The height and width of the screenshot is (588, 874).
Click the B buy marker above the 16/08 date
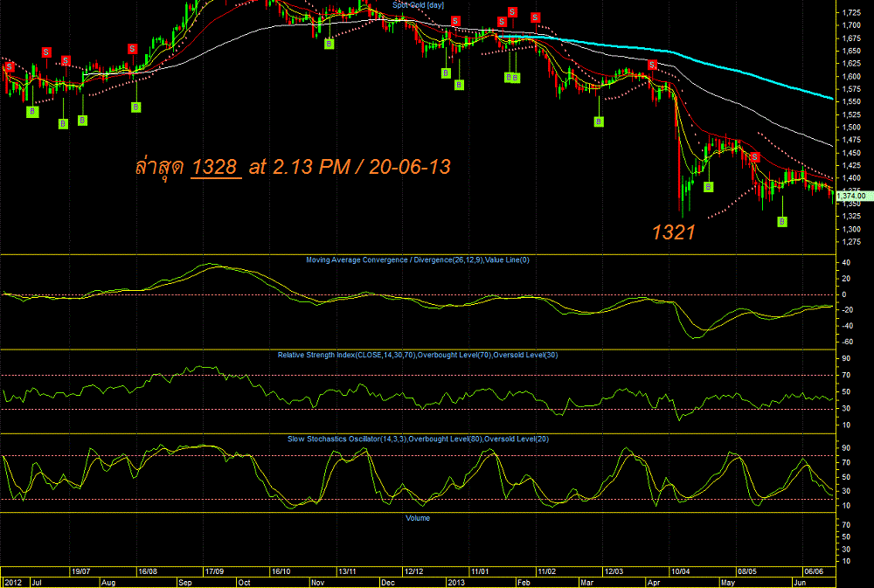[136, 107]
